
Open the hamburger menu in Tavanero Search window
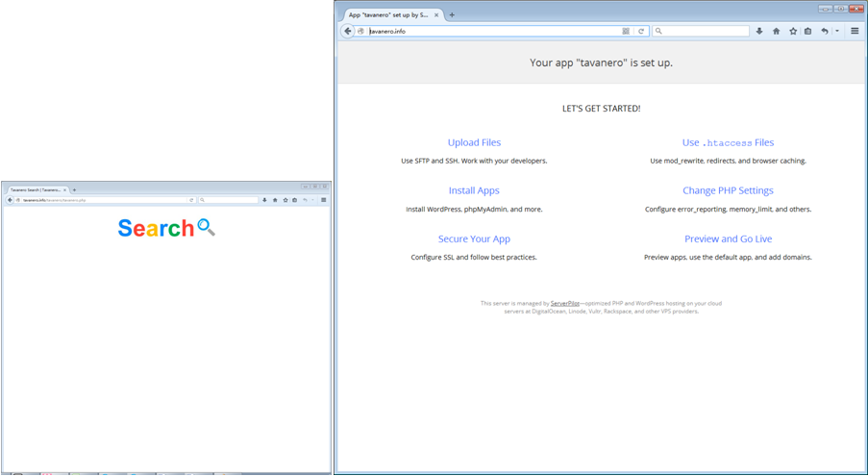pyautogui.click(x=324, y=200)
